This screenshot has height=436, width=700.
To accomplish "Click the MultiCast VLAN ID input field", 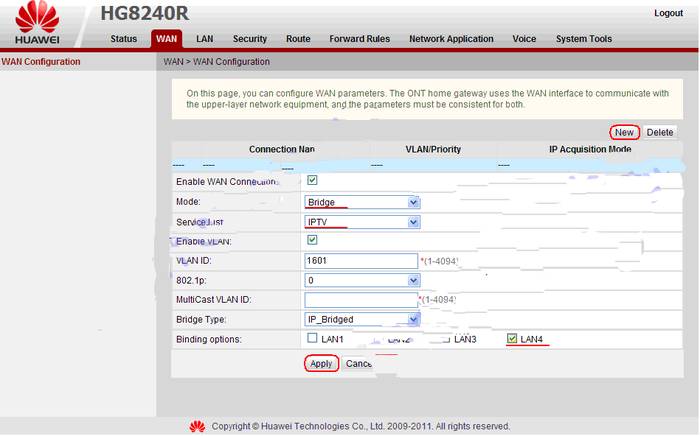I will (x=361, y=300).
